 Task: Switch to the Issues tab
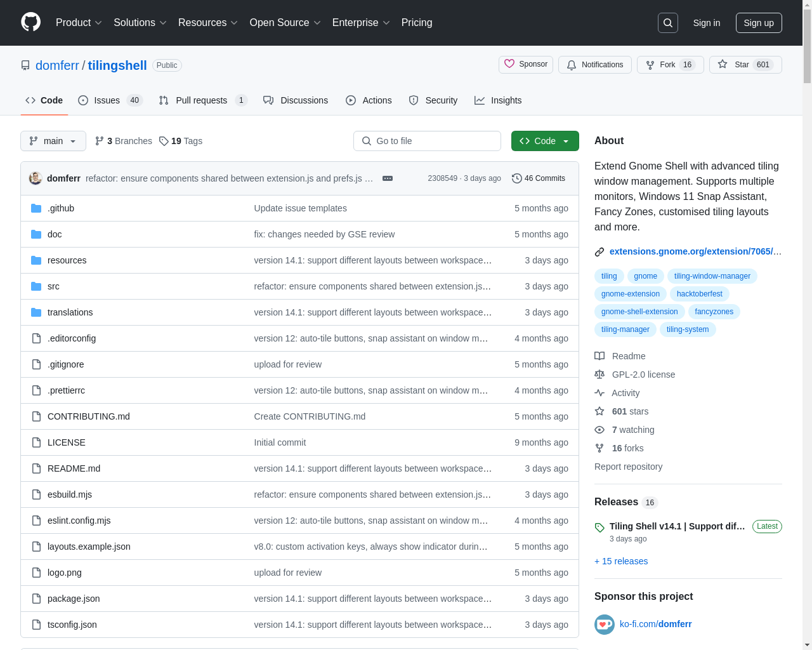(x=110, y=100)
